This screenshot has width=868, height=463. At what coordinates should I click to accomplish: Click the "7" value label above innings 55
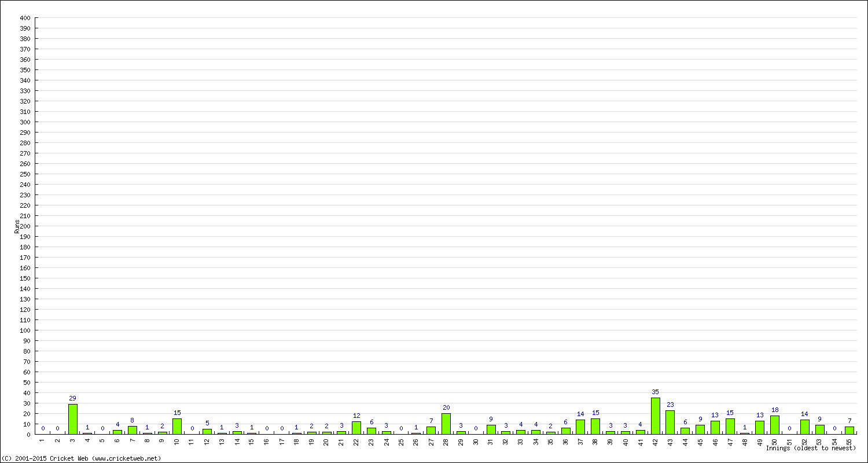click(849, 421)
